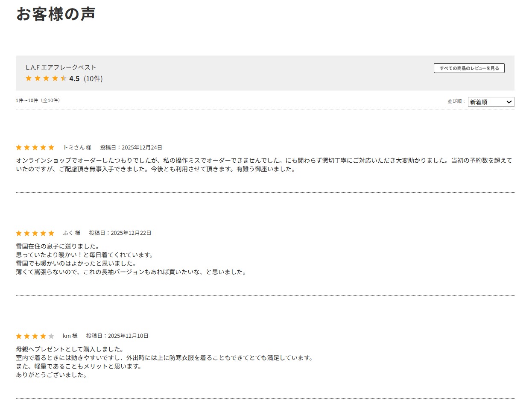The image size is (532, 404).
Task: Click the chevron arrow on the sort dropdown
Action: (x=509, y=102)
